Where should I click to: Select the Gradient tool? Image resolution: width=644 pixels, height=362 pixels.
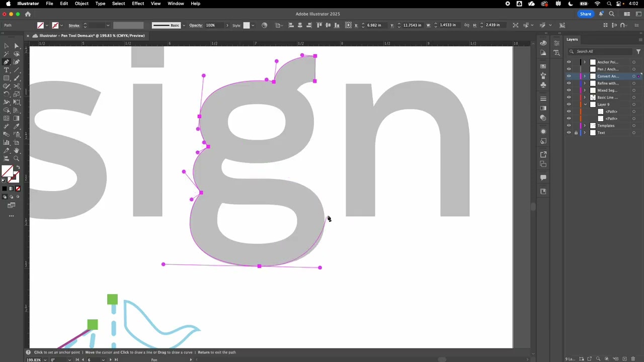pyautogui.click(x=17, y=118)
